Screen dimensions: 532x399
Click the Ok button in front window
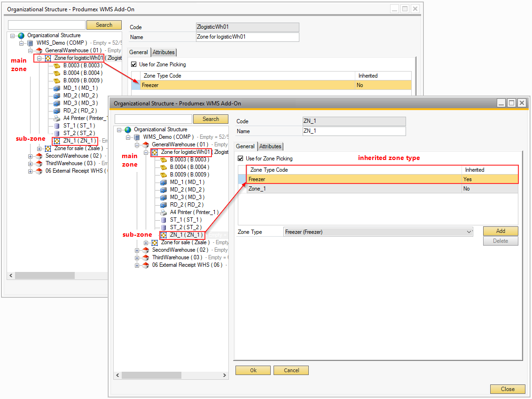(253, 370)
